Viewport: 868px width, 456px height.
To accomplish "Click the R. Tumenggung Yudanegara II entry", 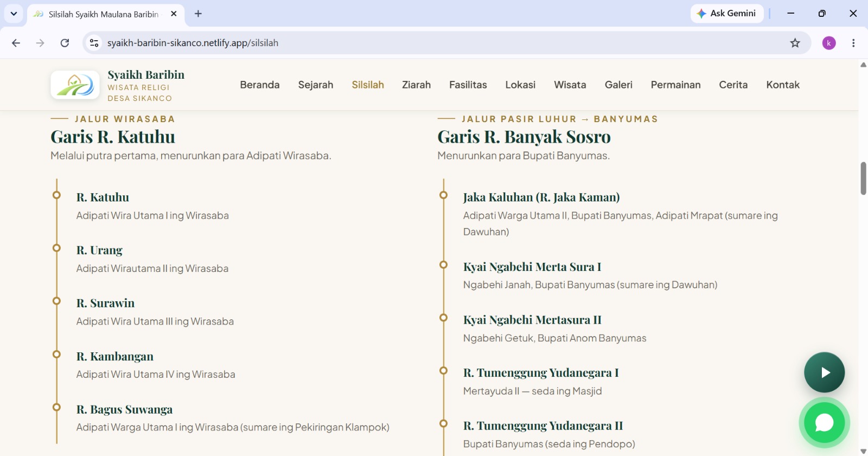I will pos(543,426).
